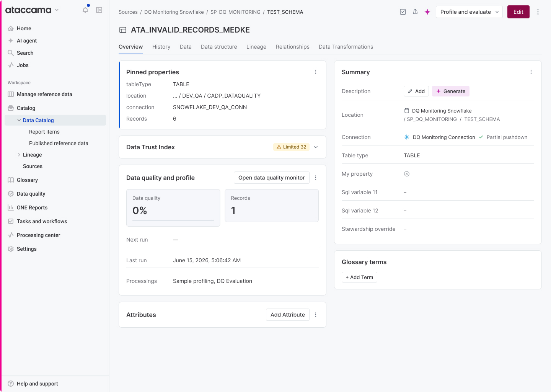The image size is (551, 392).
Task: Open Pinned properties options menu
Action: [316, 72]
